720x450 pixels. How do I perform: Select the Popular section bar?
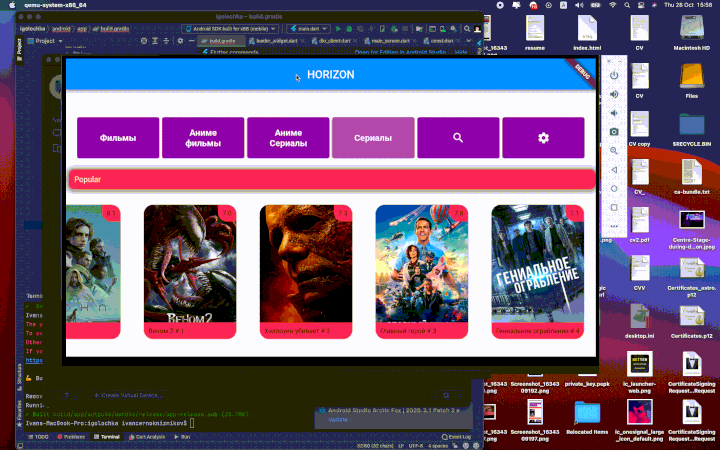[332, 179]
